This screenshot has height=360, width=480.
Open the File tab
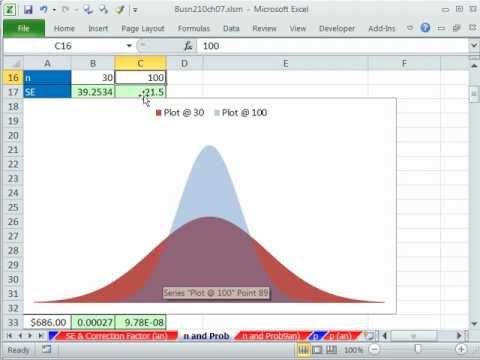click(x=24, y=28)
